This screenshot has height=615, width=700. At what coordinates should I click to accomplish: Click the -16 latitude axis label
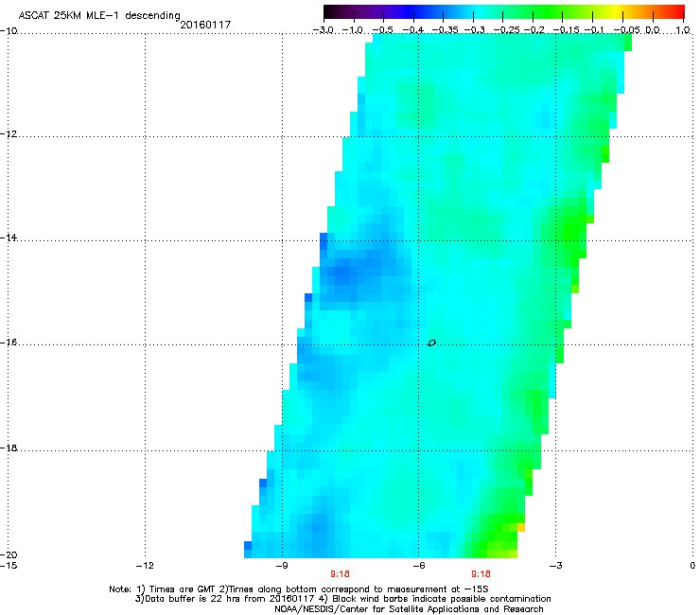pos(9,343)
